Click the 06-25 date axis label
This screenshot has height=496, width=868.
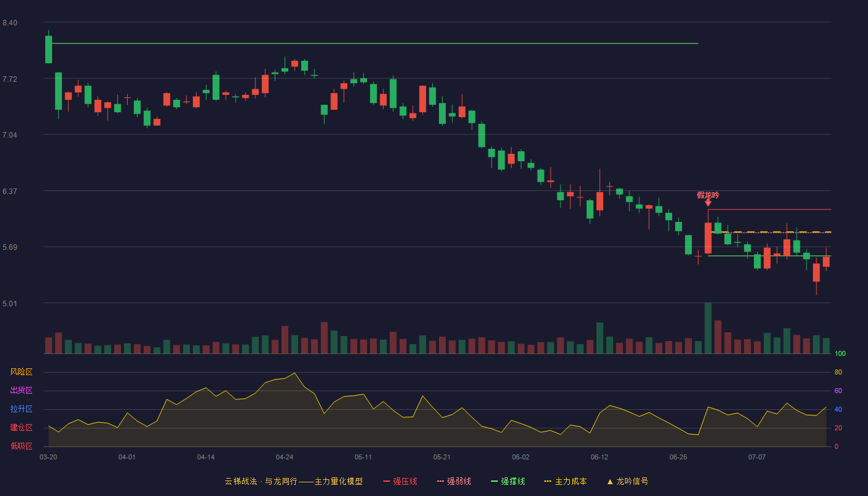tap(678, 457)
